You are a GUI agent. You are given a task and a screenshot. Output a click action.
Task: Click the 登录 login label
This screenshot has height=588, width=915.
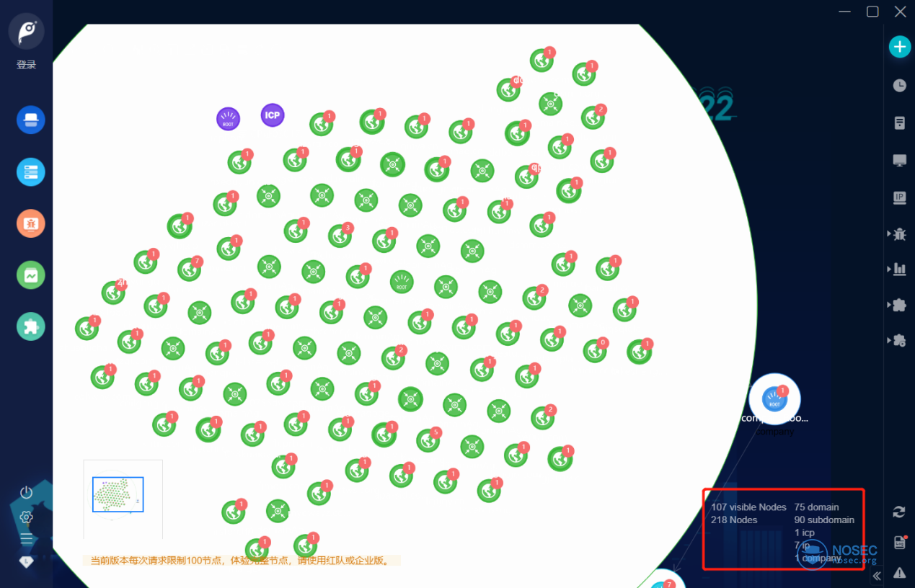click(26, 65)
